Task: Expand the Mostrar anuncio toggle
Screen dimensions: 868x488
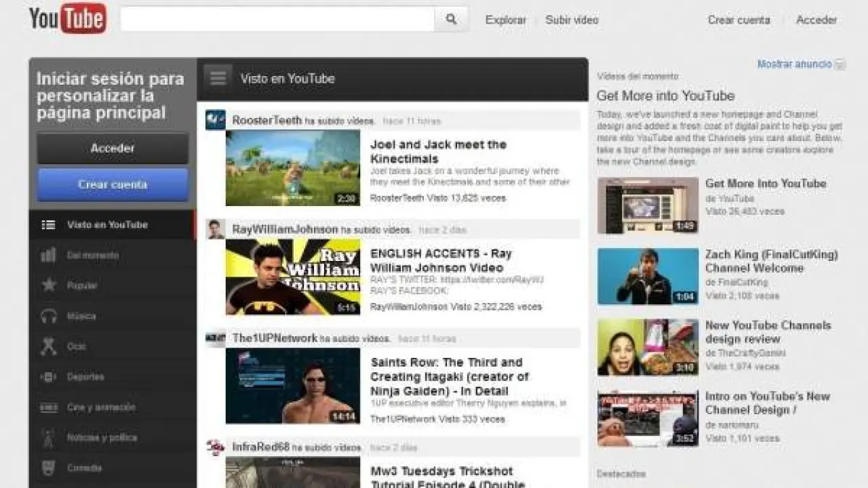Action: [x=840, y=64]
